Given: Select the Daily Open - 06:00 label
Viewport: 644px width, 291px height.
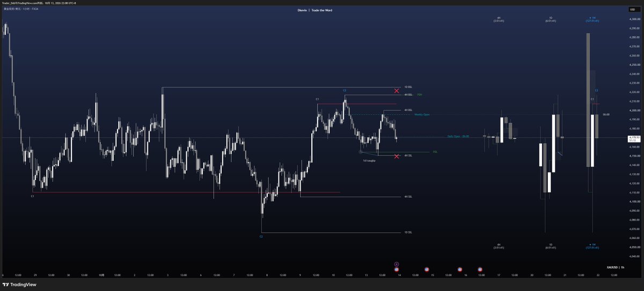Looking at the screenshot, I should tap(458, 136).
